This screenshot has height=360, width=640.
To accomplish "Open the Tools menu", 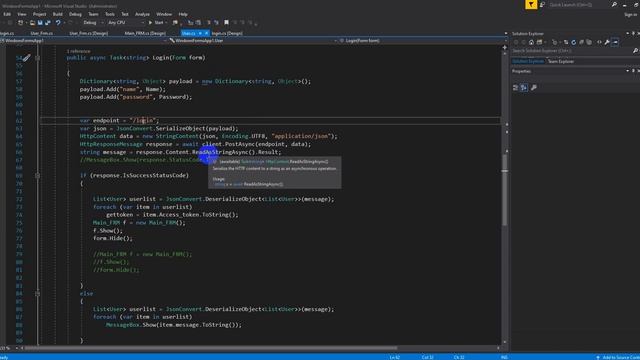I will 110,14.
